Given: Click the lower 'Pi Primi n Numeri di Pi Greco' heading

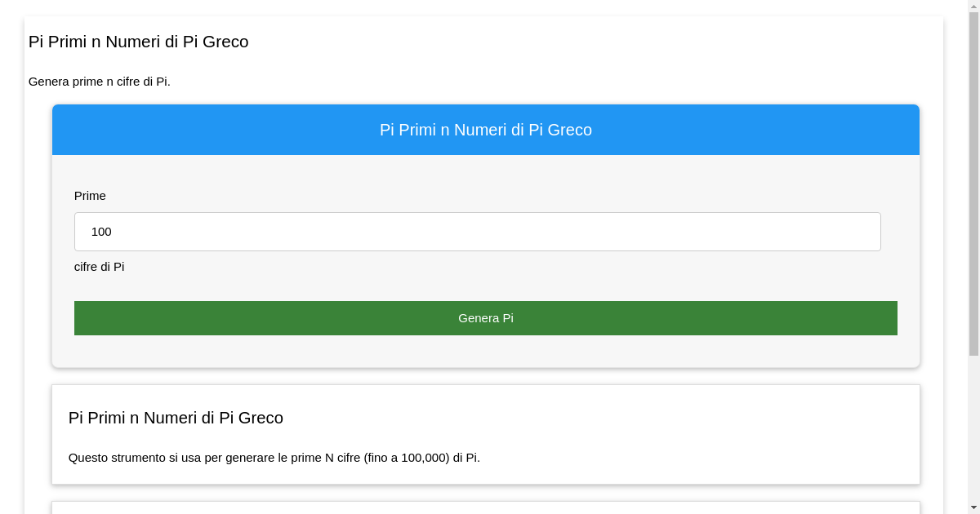Looking at the screenshot, I should pyautogui.click(x=176, y=418).
